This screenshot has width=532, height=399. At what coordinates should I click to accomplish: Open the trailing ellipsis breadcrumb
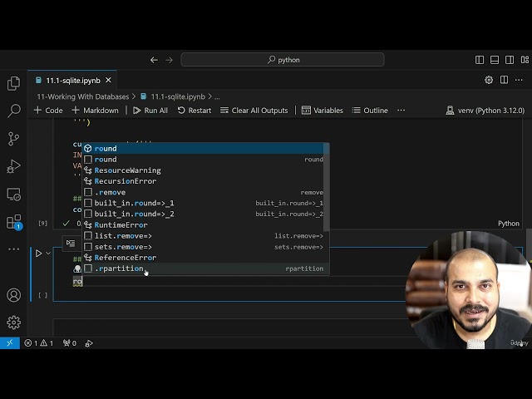click(217, 97)
